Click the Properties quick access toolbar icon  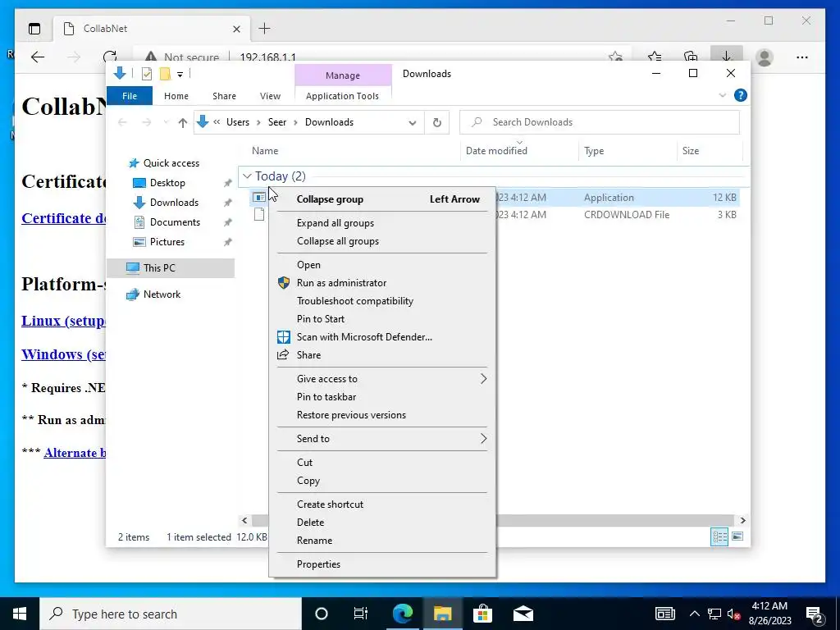pyautogui.click(x=146, y=74)
